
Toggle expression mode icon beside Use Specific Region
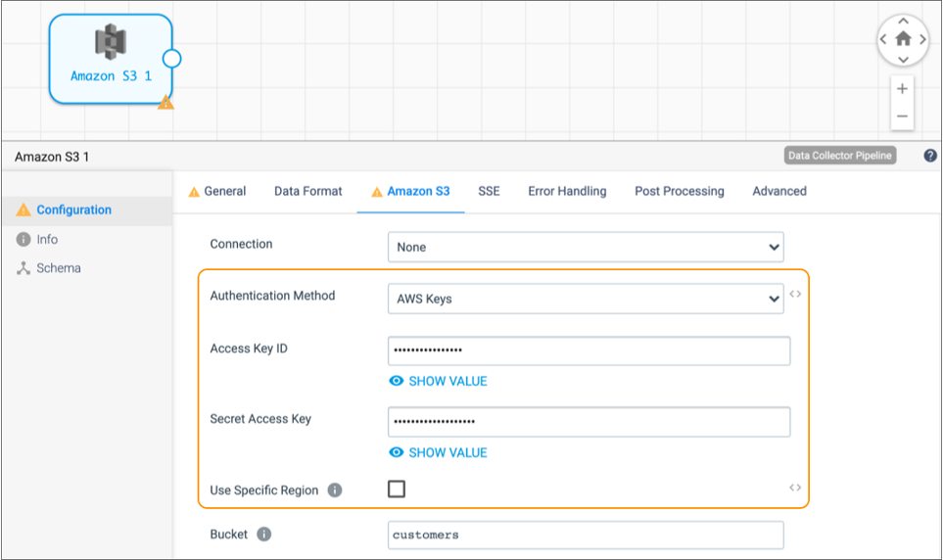point(795,488)
